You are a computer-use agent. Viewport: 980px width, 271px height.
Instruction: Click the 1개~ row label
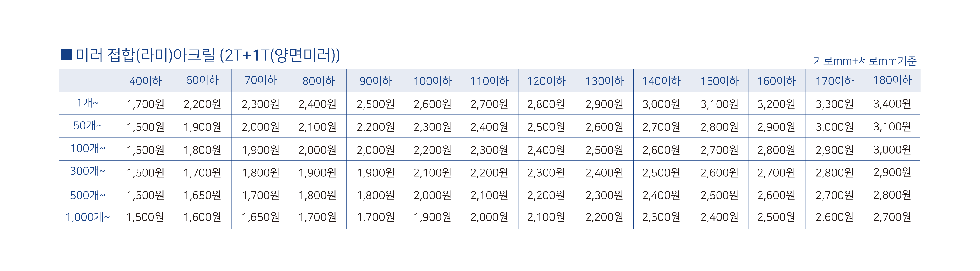tap(88, 103)
